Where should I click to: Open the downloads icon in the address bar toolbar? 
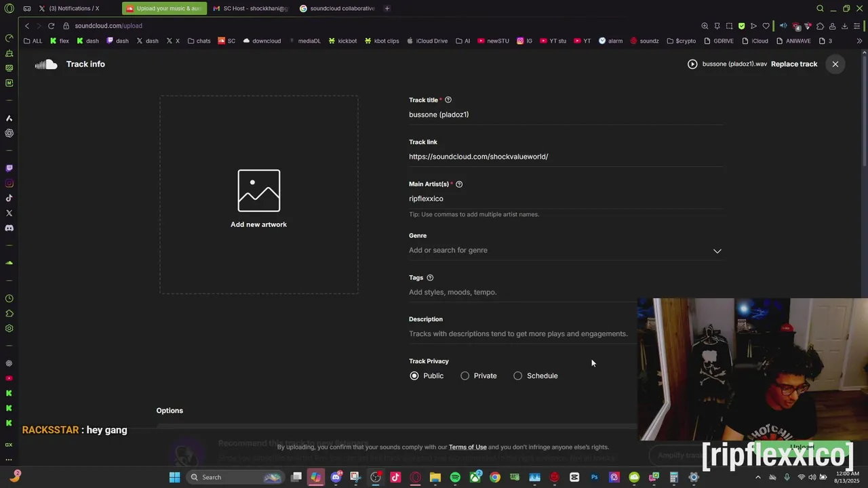844,26
